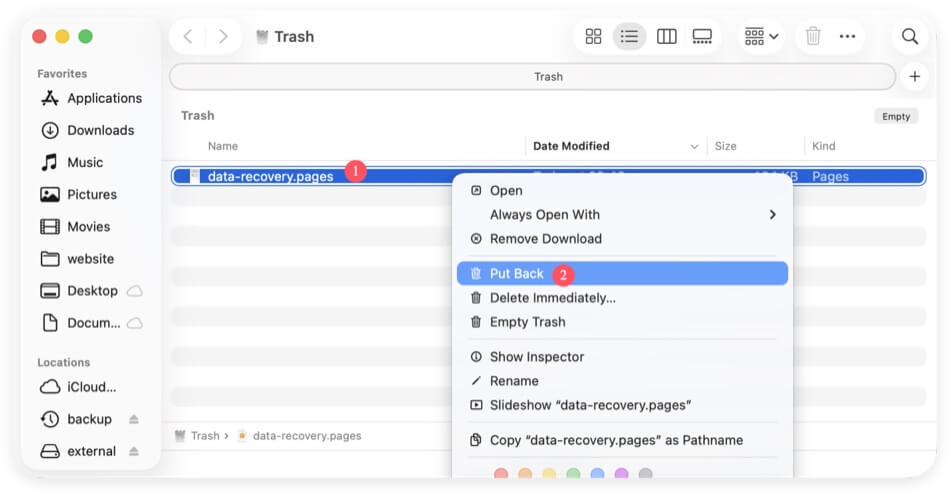This screenshot has height=495, width=951.
Task: Eject the external volume
Action: (134, 451)
